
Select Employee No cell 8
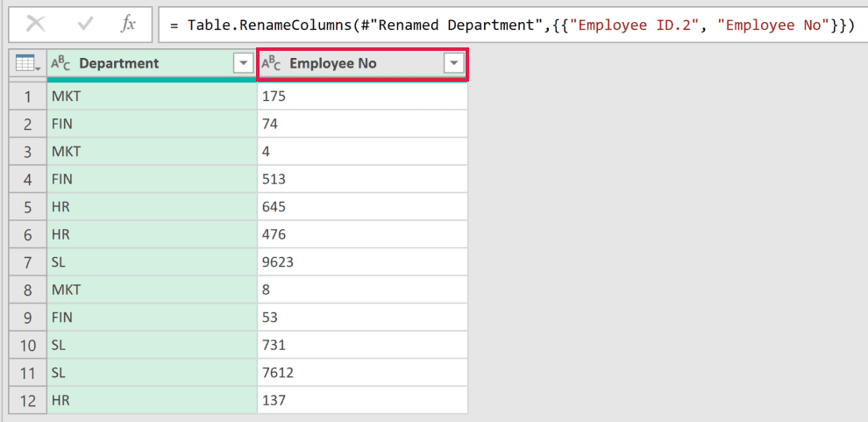tap(363, 290)
